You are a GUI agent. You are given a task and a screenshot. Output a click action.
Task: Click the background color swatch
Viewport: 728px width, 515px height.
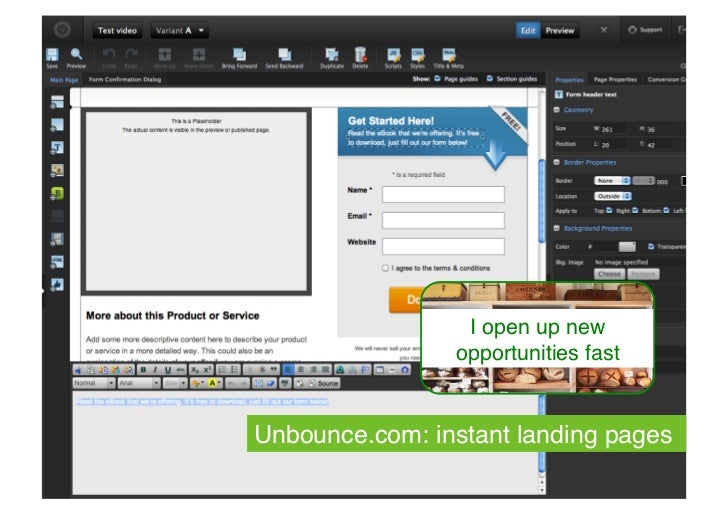[627, 246]
